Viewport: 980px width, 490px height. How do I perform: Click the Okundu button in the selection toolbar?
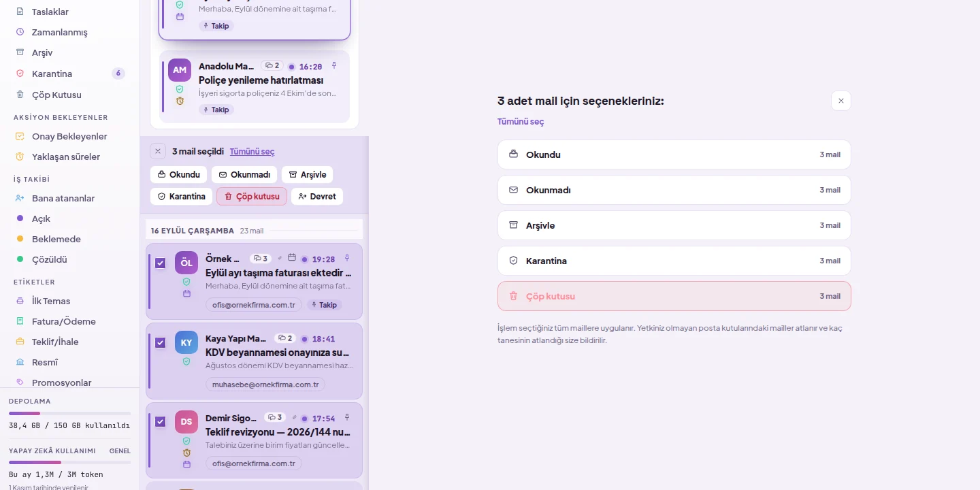[x=179, y=175]
